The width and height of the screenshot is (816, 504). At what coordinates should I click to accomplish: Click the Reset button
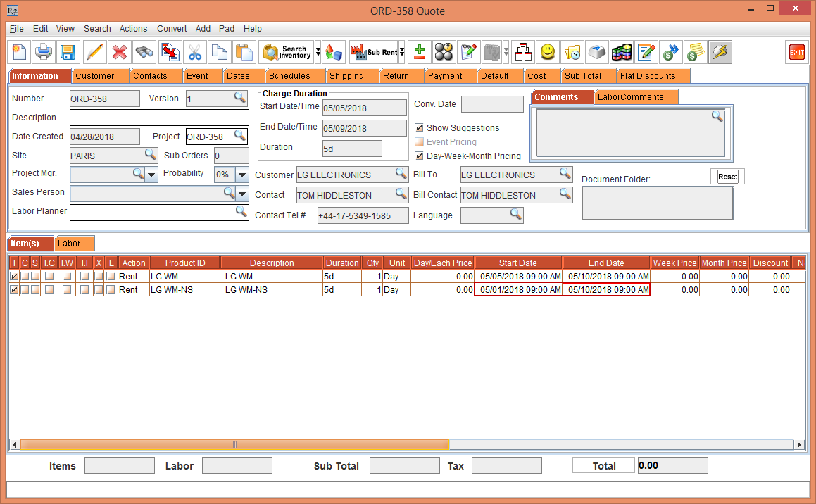727,177
